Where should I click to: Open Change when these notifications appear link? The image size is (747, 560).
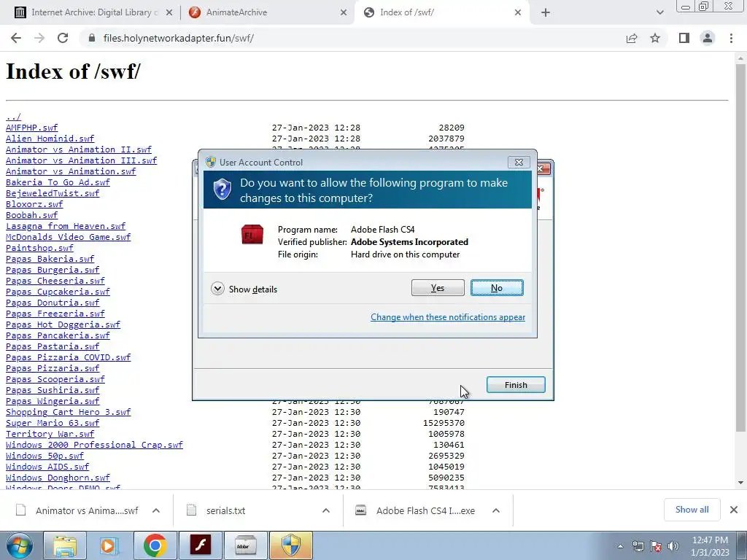point(448,317)
